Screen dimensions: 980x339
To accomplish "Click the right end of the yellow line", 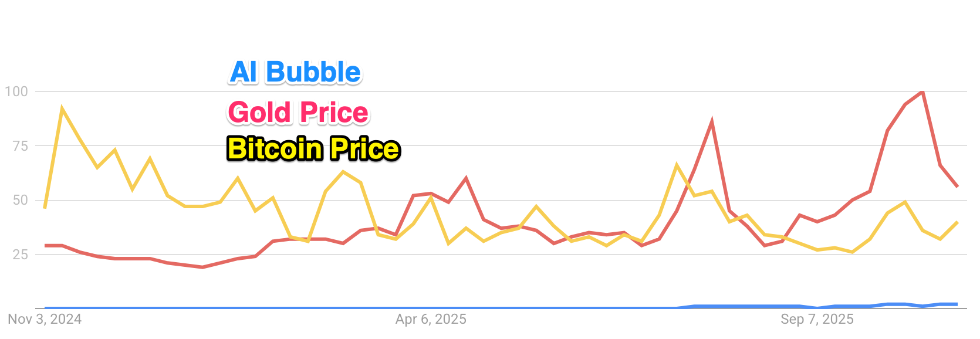I will (x=957, y=222).
